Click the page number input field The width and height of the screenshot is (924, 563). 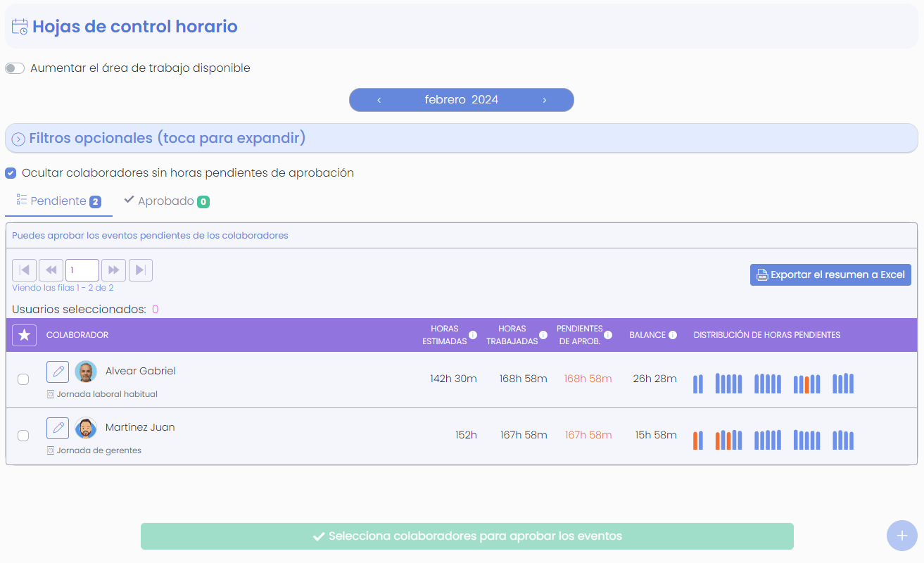[x=82, y=270]
